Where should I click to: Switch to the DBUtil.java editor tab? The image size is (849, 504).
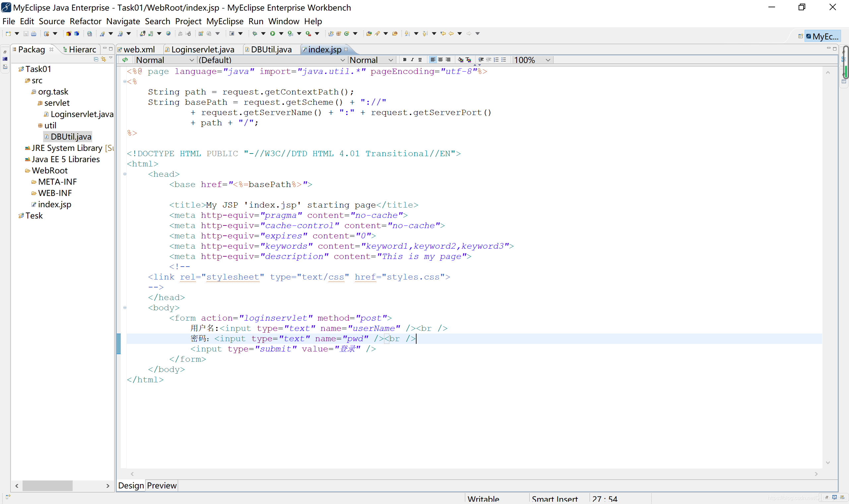(x=271, y=50)
